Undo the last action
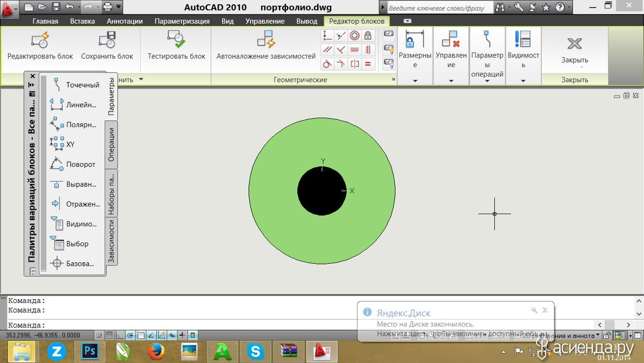 coord(69,8)
